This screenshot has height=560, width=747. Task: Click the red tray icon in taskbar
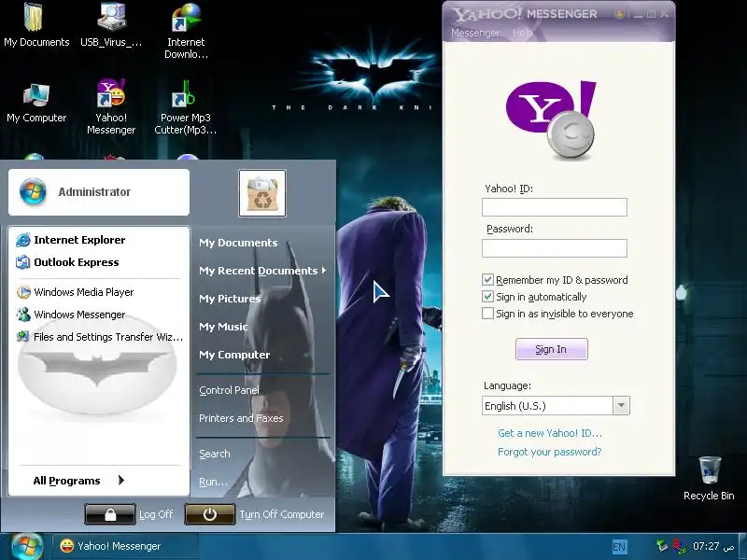click(679, 546)
